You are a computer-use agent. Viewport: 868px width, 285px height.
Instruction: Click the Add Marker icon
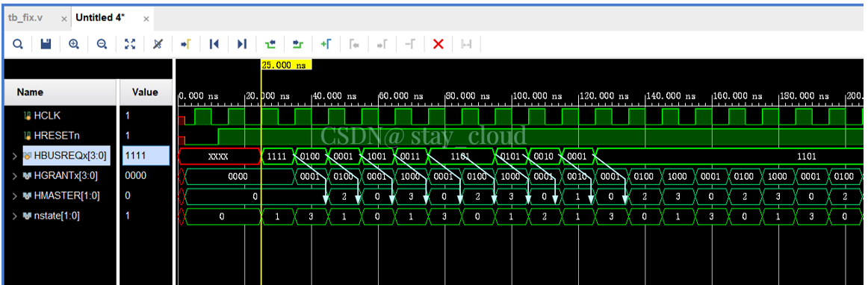click(326, 44)
